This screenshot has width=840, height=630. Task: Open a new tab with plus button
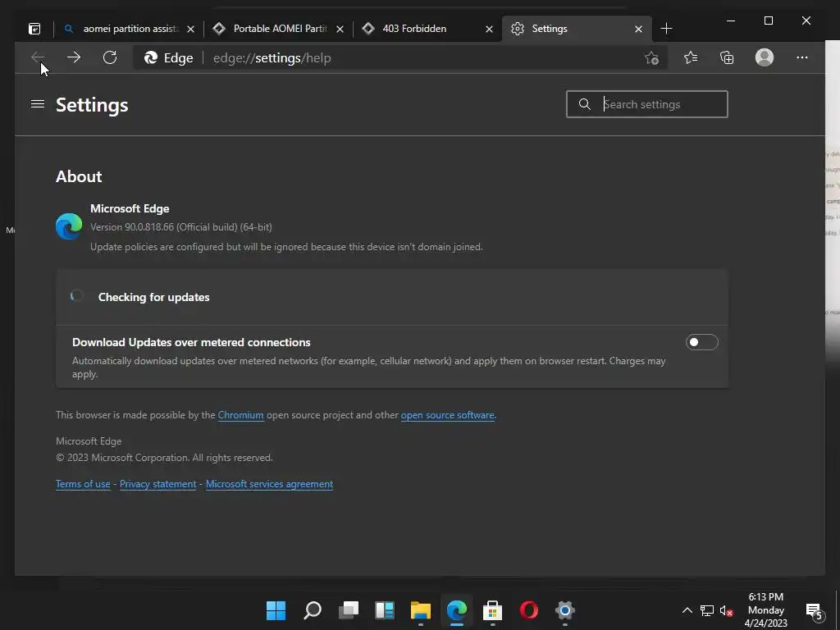coord(666,29)
